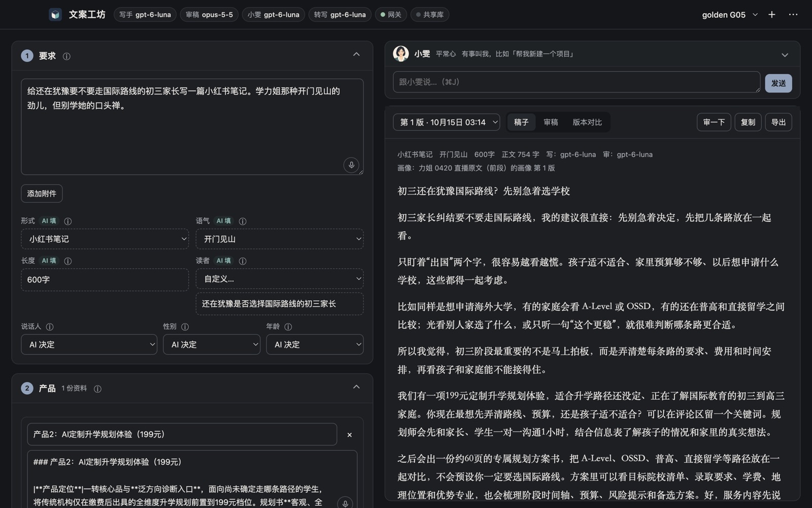Click the 导出 button
This screenshot has height=508, width=812.
coord(779,122)
